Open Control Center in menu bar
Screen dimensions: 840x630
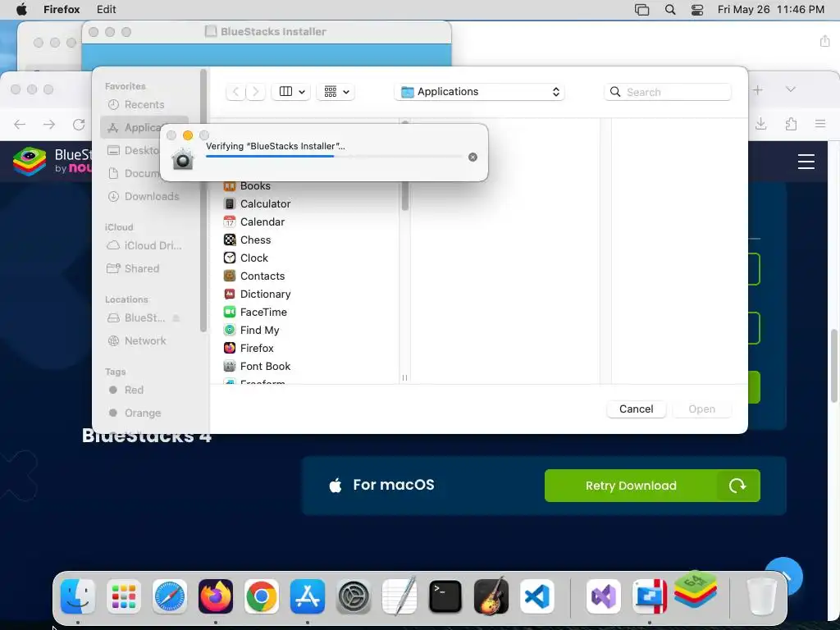tap(697, 10)
